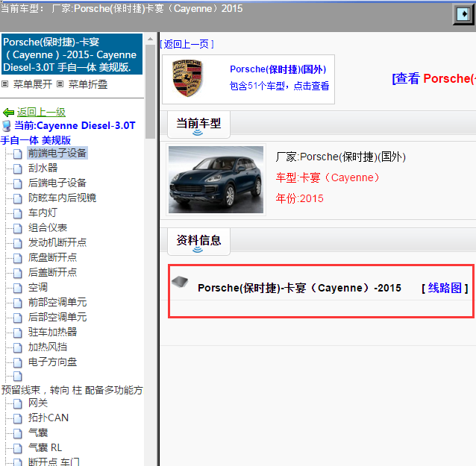Open the 查看 Porsche link at right
This screenshot has width=476, height=466.
pos(434,78)
